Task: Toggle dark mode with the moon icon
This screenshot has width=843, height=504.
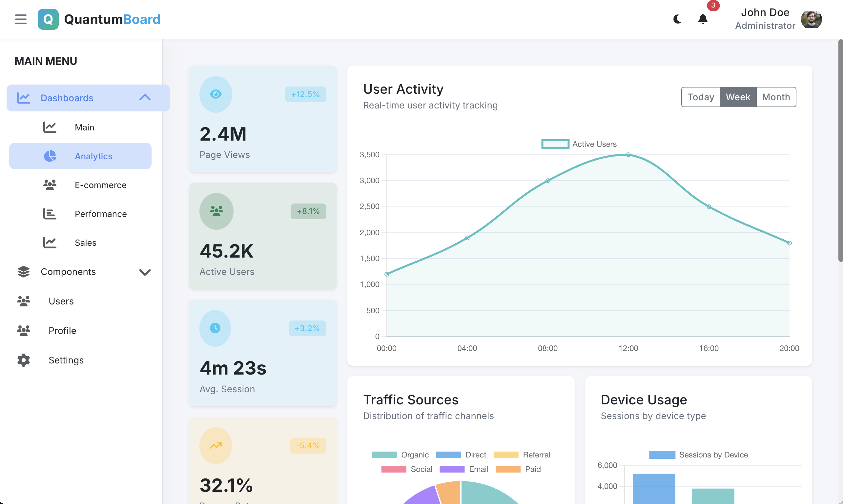Action: pyautogui.click(x=677, y=19)
